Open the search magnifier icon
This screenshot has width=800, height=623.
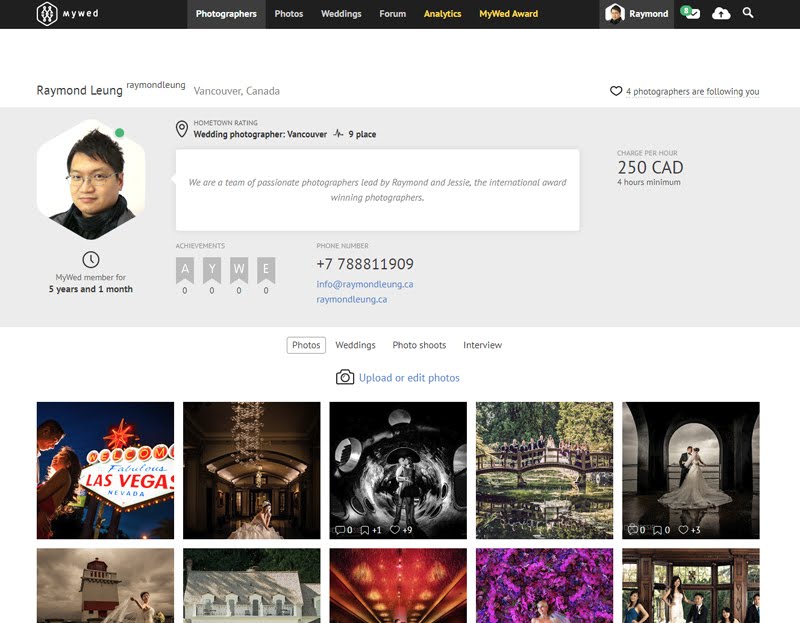pos(748,13)
